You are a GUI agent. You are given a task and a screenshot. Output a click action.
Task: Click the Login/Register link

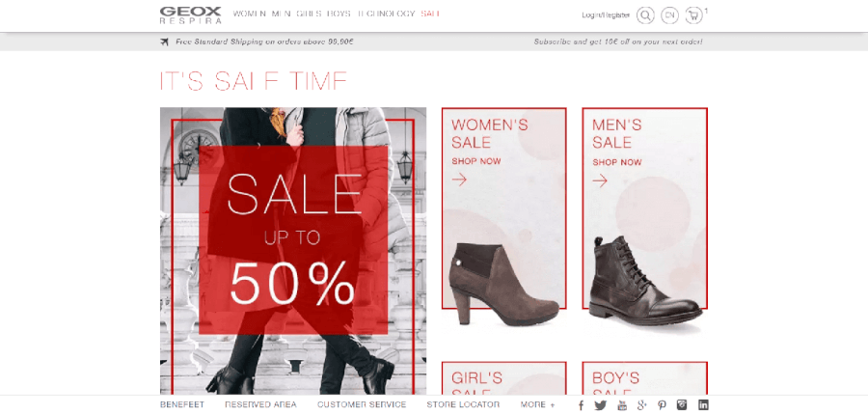click(x=606, y=15)
